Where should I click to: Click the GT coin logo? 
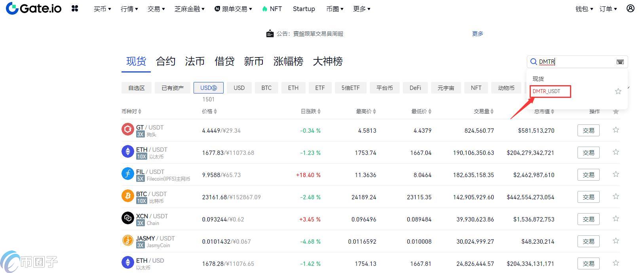point(127,129)
